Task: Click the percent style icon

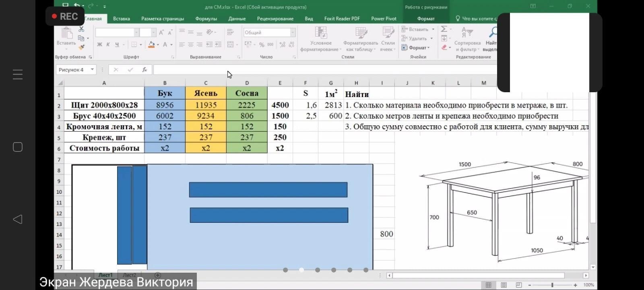Action: pyautogui.click(x=262, y=45)
